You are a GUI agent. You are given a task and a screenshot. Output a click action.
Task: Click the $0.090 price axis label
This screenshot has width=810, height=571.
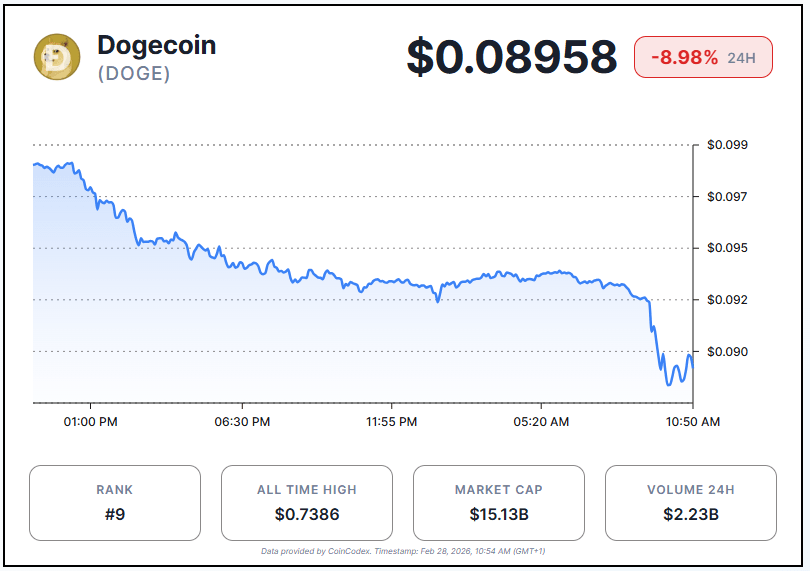click(x=727, y=352)
